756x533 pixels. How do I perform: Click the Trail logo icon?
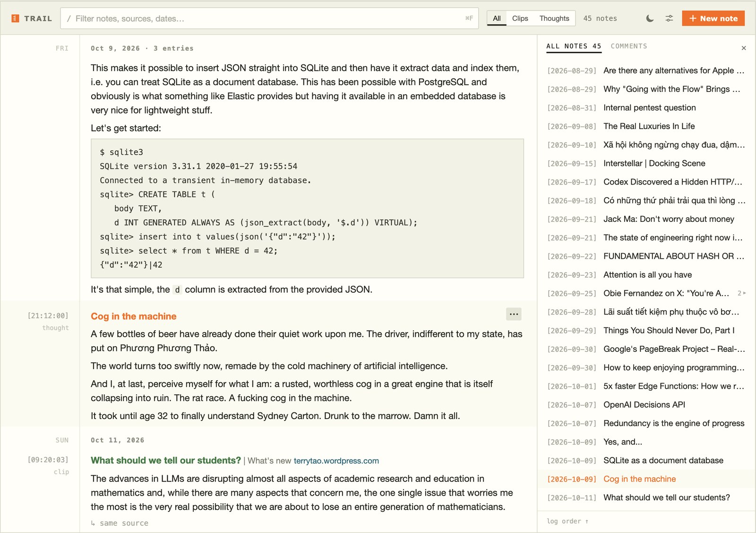click(x=15, y=18)
